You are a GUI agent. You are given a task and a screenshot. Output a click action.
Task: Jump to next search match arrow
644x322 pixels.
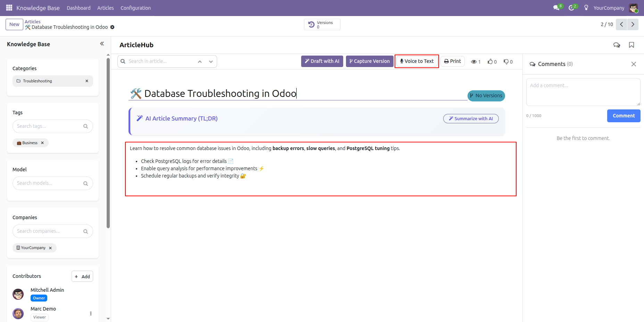pyautogui.click(x=211, y=61)
